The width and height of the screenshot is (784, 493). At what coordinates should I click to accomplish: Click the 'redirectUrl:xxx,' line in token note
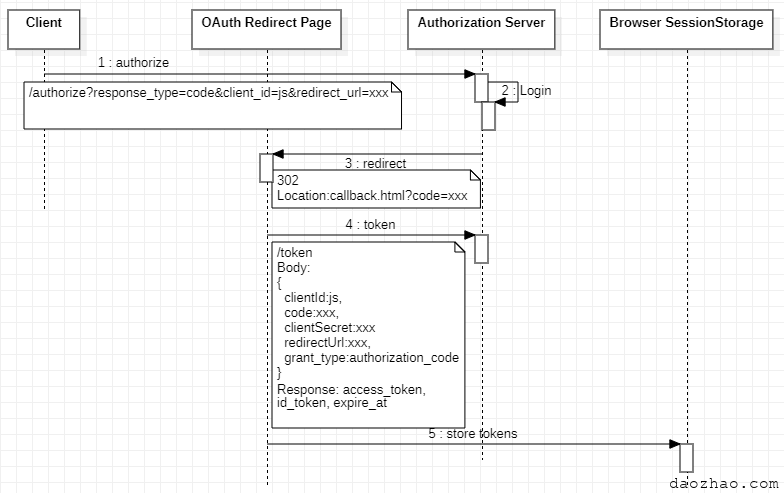pyautogui.click(x=327, y=342)
